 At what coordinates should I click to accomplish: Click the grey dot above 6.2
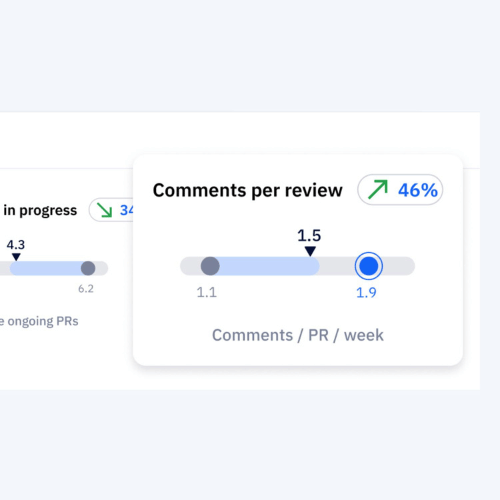(88, 268)
